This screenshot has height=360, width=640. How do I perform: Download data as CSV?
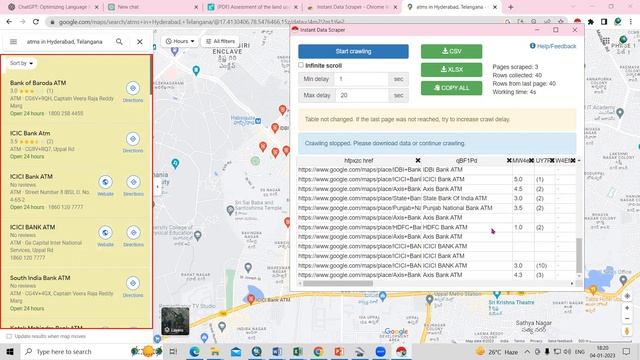(x=451, y=51)
